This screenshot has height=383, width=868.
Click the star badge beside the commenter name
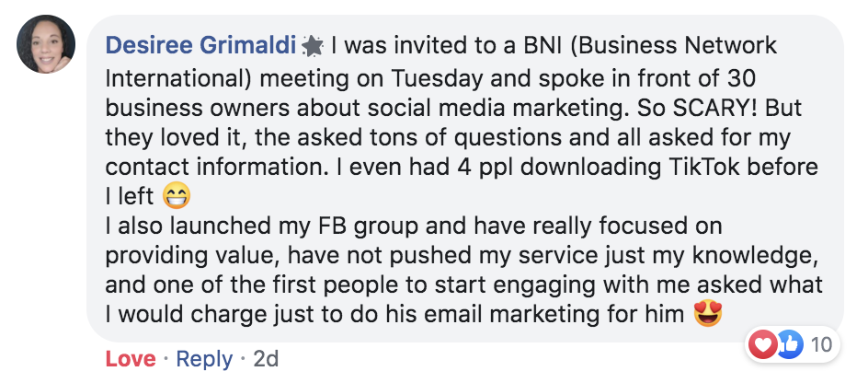[313, 45]
